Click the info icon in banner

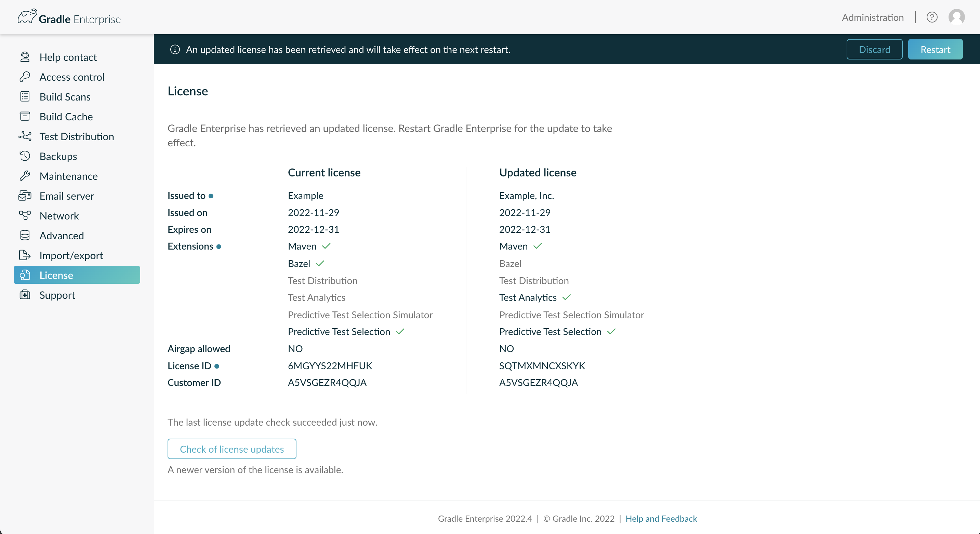coord(175,50)
